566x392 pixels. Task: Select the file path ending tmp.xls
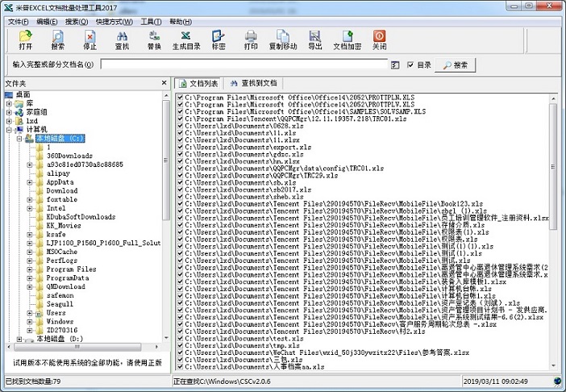(242, 345)
